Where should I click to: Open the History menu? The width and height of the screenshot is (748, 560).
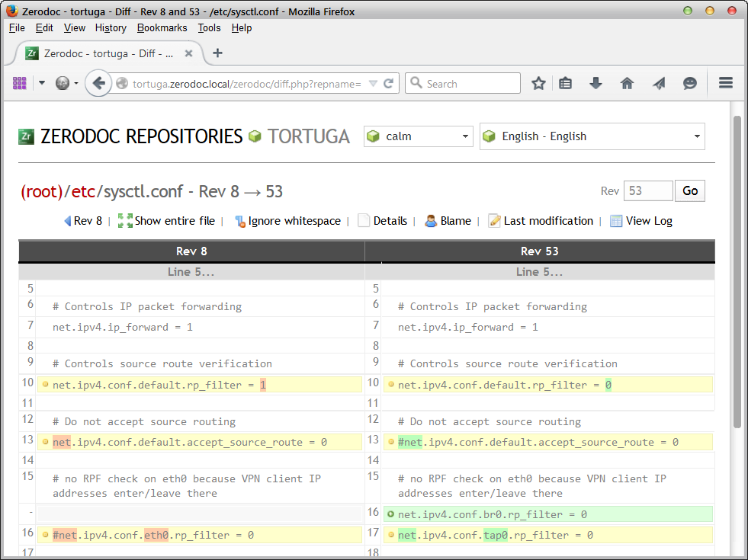[111, 27]
